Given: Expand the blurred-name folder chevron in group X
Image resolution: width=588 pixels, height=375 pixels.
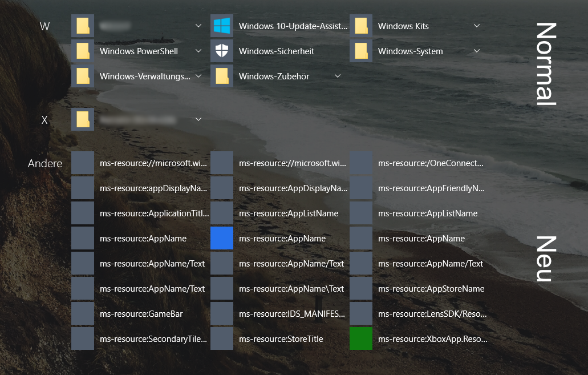Looking at the screenshot, I should coord(198,119).
